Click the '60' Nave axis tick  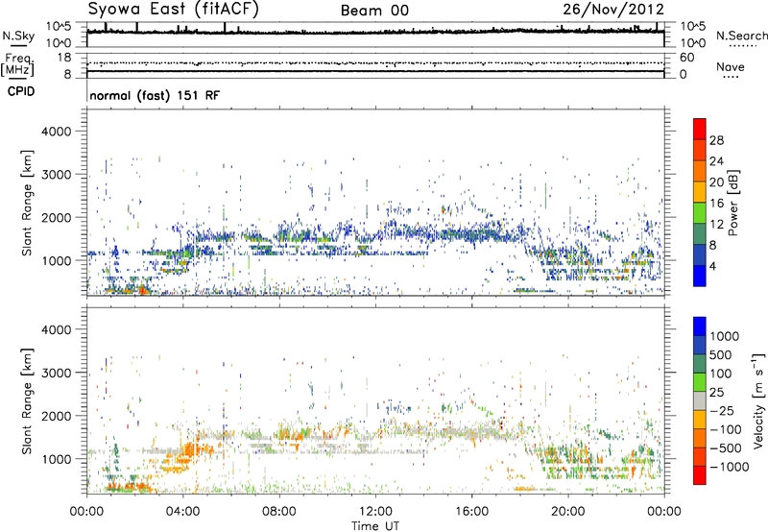687,58
